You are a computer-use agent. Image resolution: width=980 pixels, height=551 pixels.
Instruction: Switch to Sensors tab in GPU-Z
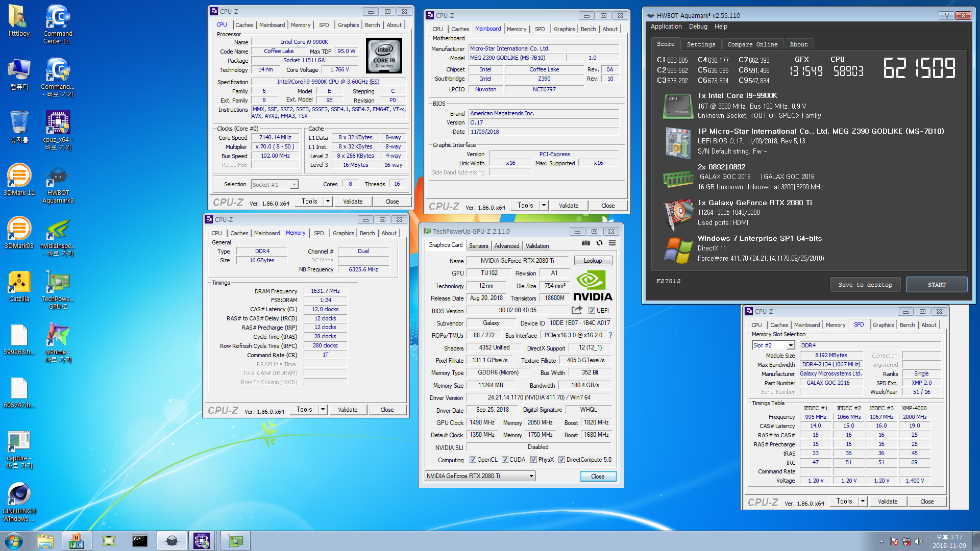point(478,246)
